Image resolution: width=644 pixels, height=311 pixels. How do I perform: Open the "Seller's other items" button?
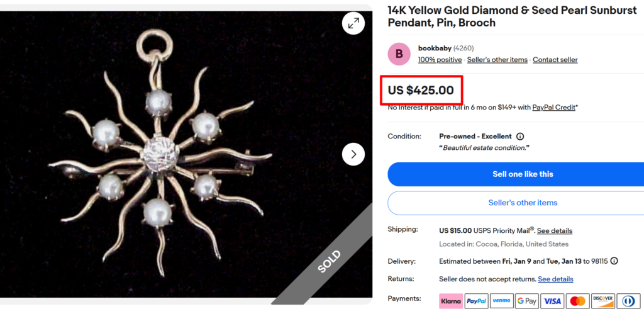522,203
